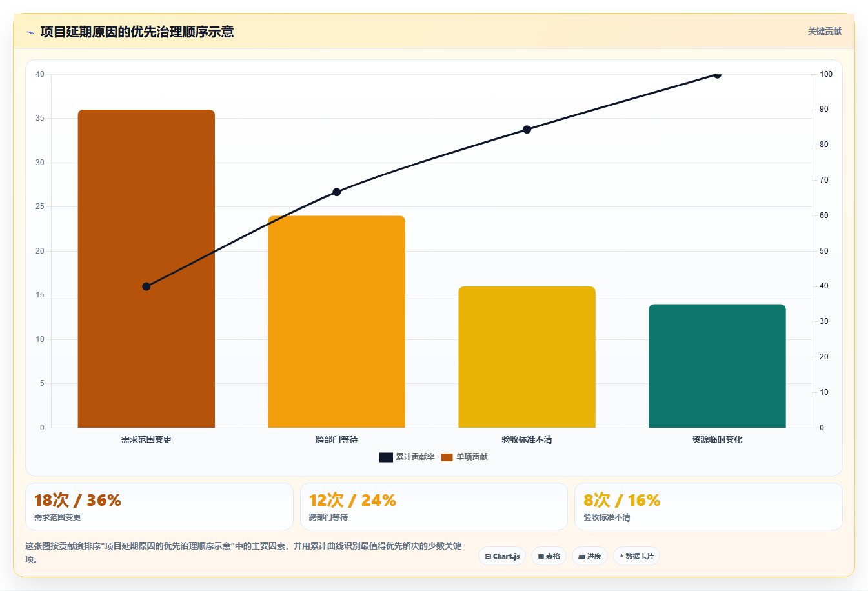Open the 12次 / 24% stat card

tap(434, 506)
